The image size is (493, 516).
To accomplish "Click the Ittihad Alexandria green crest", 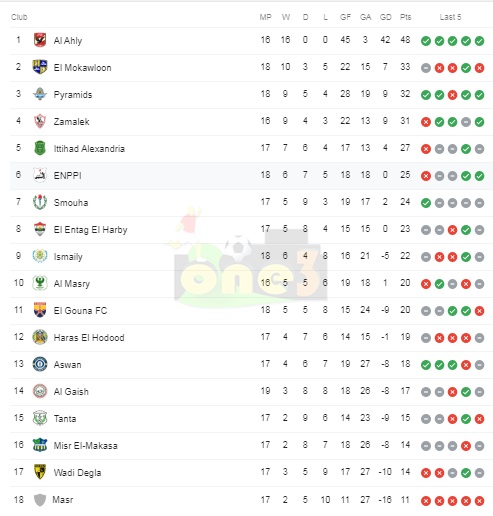I will [x=40, y=148].
